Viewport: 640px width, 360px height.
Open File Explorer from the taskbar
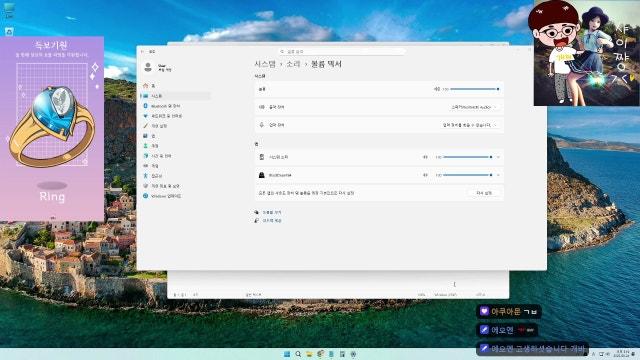pyautogui.click(x=309, y=354)
